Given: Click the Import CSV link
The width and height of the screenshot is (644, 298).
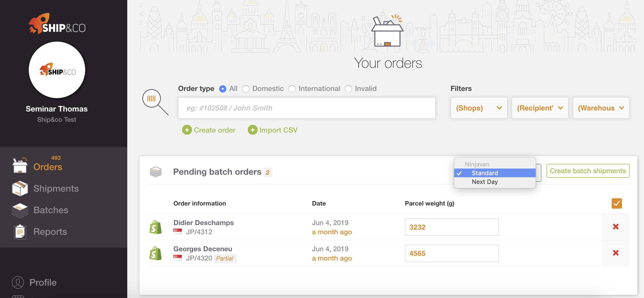Looking at the screenshot, I should point(272,130).
